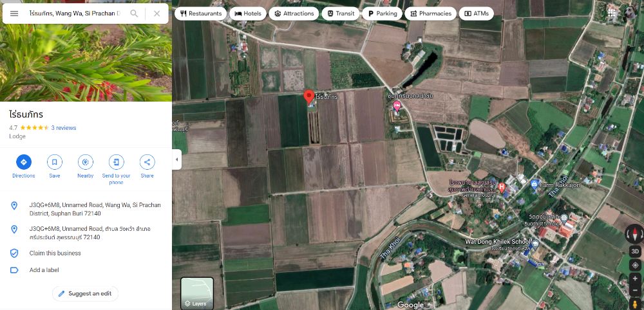This screenshot has height=310, width=644.
Task: Click the place photo header
Action: click(86, 63)
